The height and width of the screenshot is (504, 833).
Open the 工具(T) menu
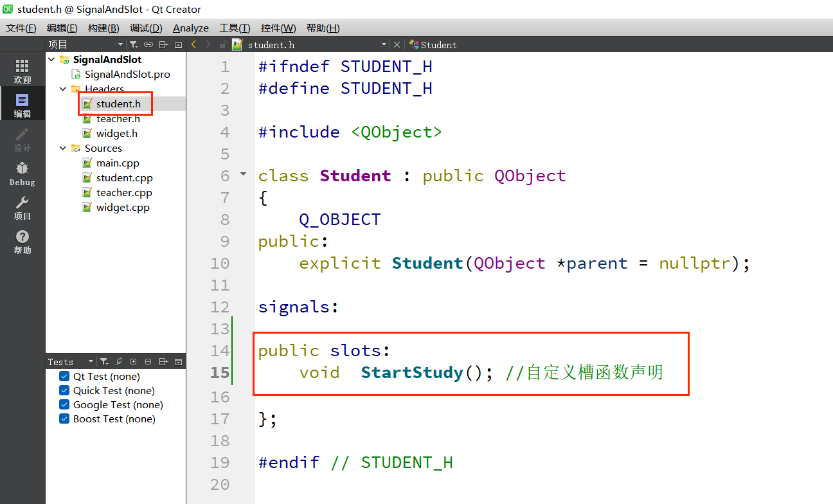click(235, 28)
